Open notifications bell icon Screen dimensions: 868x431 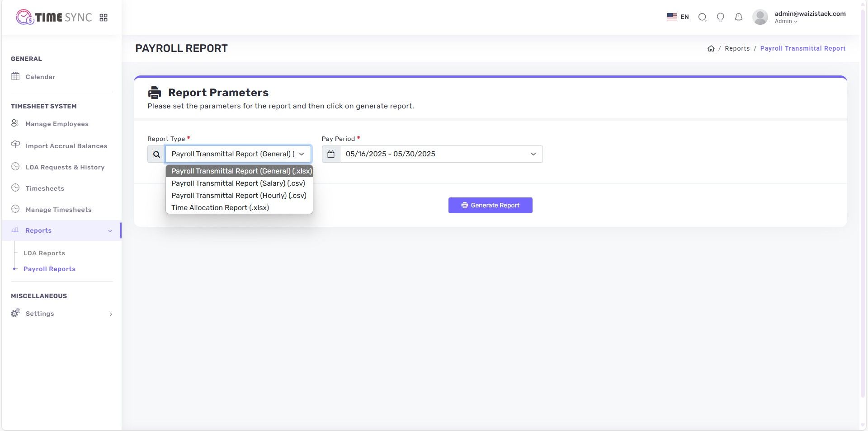click(739, 17)
